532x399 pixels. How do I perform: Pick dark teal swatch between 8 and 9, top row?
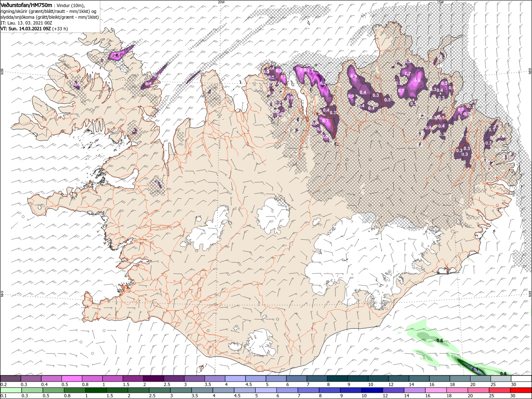point(337,378)
